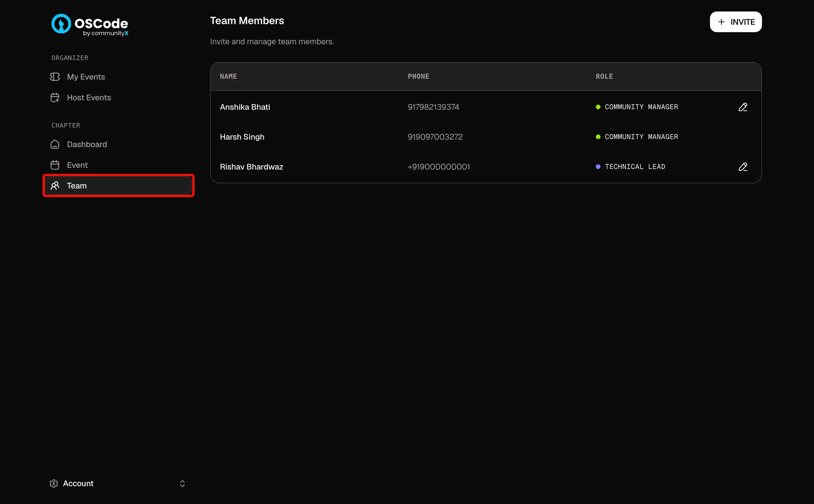The image size is (814, 504).
Task: Open My Events in the sidebar
Action: tap(118, 77)
